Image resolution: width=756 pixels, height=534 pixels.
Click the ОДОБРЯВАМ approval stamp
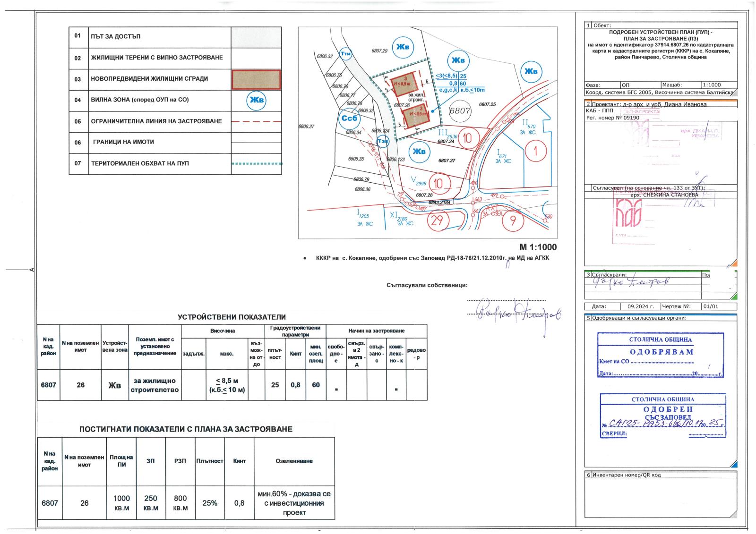[661, 355]
